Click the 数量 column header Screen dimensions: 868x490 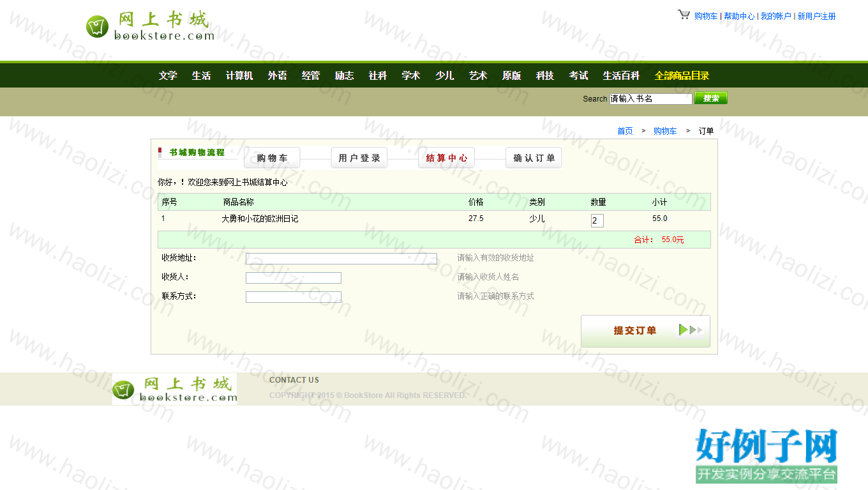click(x=599, y=202)
